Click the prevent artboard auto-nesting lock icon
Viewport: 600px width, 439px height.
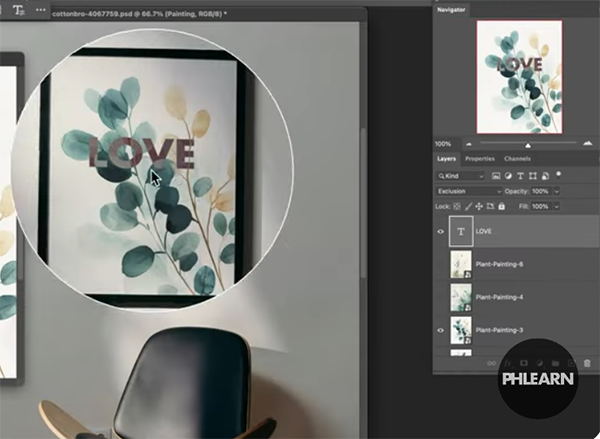(x=490, y=206)
